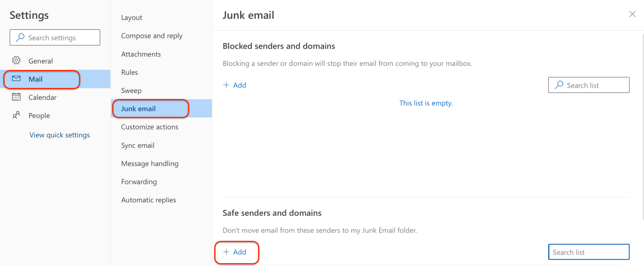
Task: Click the magnifier icon in blocked Search list
Action: 559,85
